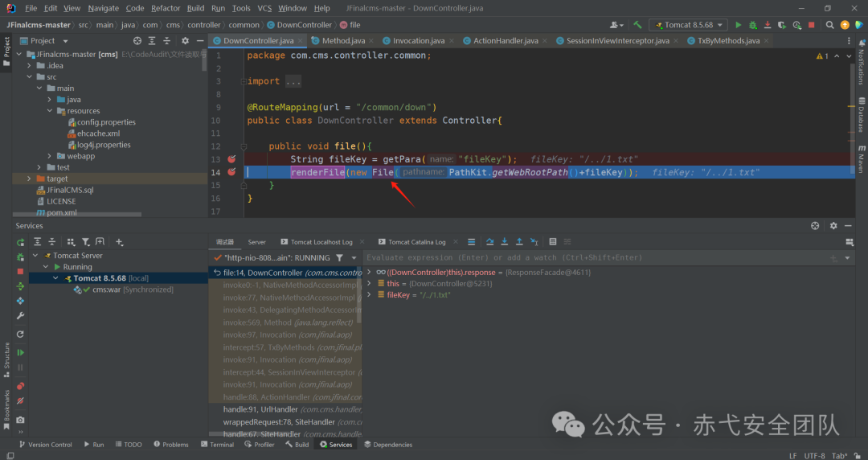868x460 pixels.
Task: Select pom.xml in project tree
Action: click(x=56, y=213)
